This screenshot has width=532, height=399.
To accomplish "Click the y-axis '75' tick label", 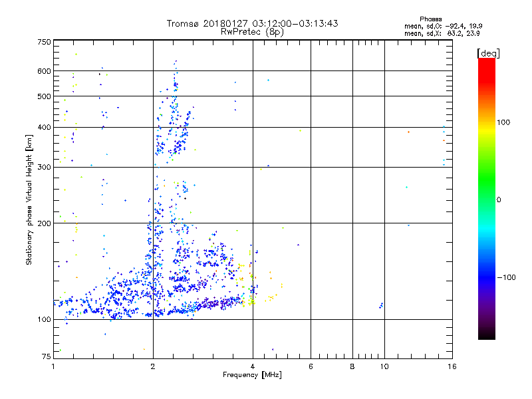I will [47, 356].
